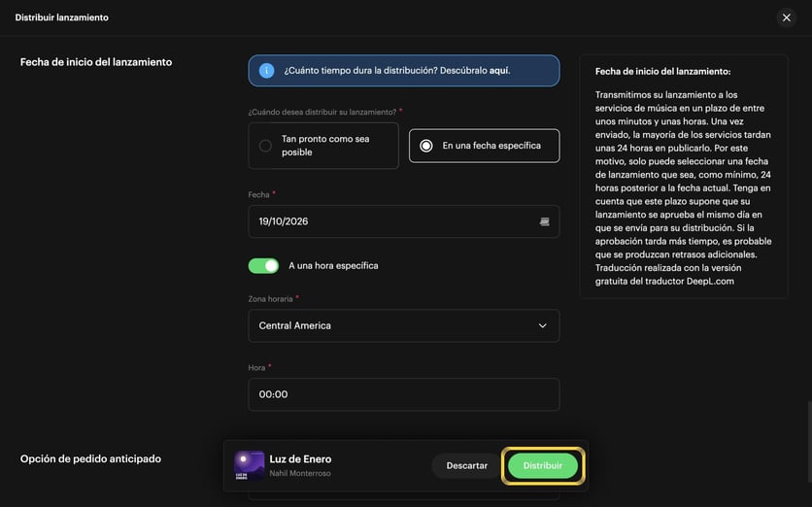The image size is (812, 507).
Task: Click the Luz de Enero release title
Action: [300, 458]
